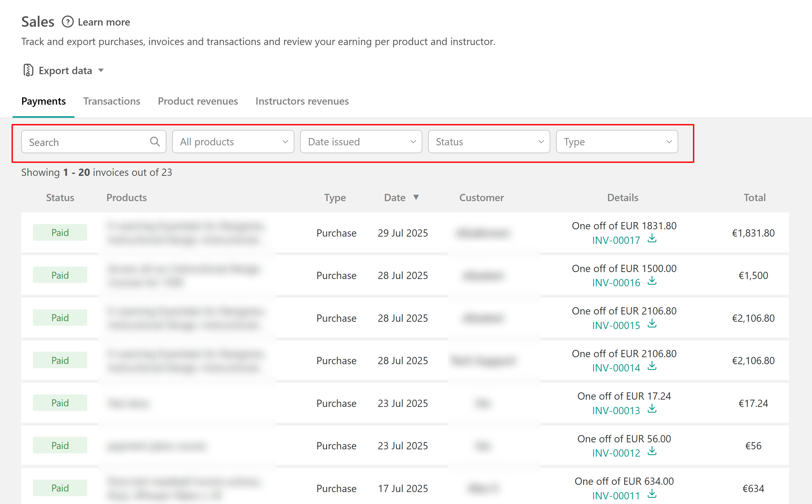812x504 pixels.
Task: Sort by Date column arrow
Action: [x=416, y=197]
